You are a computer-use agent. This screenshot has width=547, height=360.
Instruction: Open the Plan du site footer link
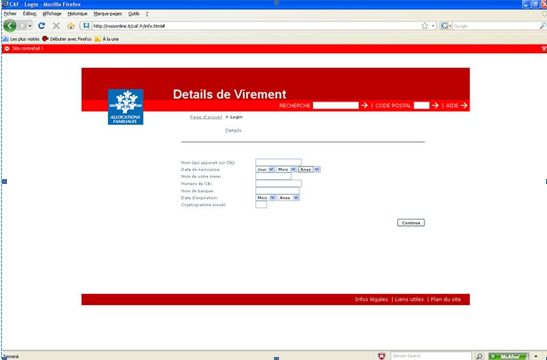446,299
